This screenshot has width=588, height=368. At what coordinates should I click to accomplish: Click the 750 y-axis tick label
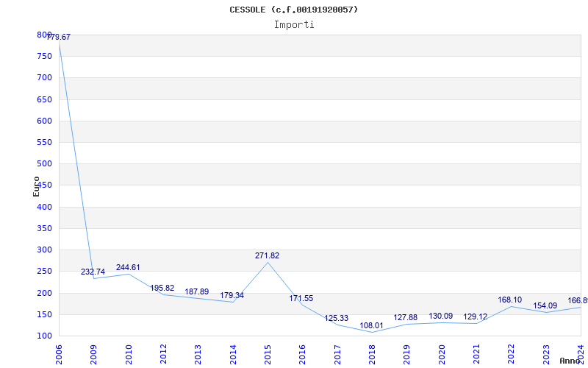pos(44,57)
